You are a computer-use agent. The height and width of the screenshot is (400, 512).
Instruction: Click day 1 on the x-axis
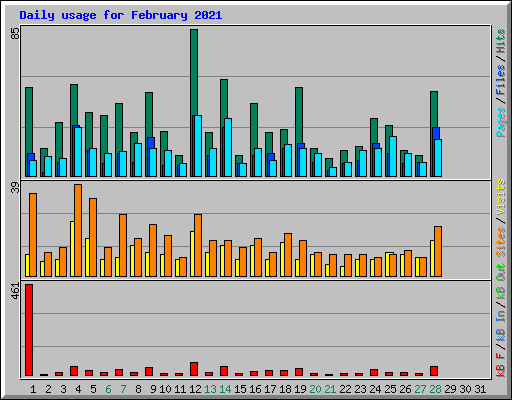click(x=33, y=389)
